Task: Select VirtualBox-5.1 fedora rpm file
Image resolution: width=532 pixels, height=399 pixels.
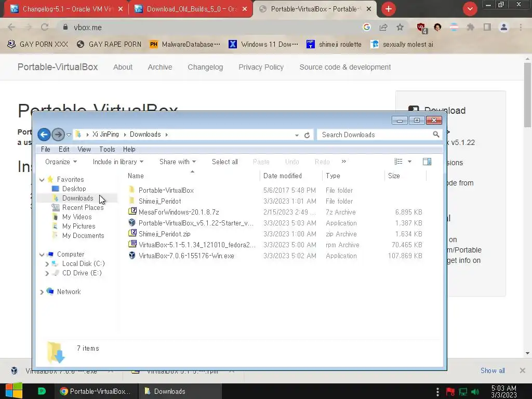Action: (197, 245)
